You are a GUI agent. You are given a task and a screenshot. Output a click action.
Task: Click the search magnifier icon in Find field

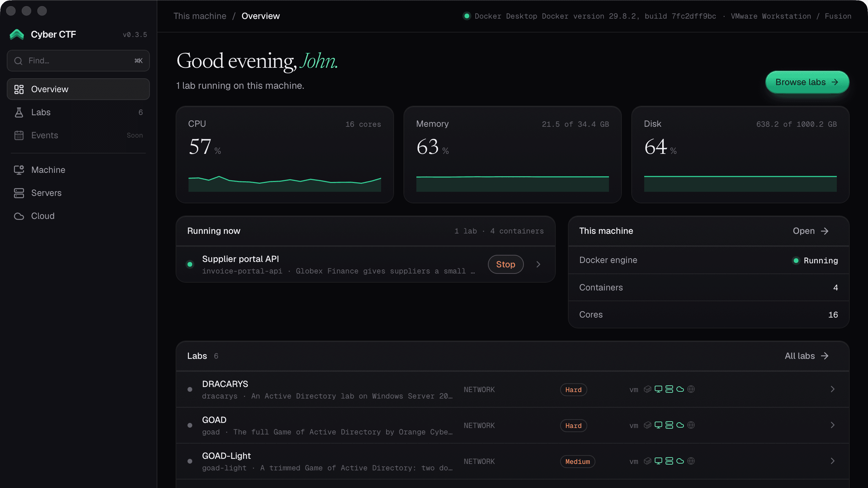point(18,61)
